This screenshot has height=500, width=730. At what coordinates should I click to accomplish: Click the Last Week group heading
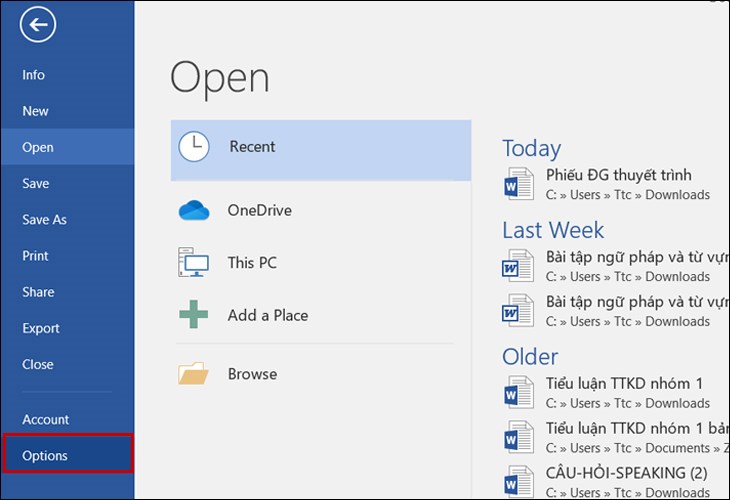[553, 230]
